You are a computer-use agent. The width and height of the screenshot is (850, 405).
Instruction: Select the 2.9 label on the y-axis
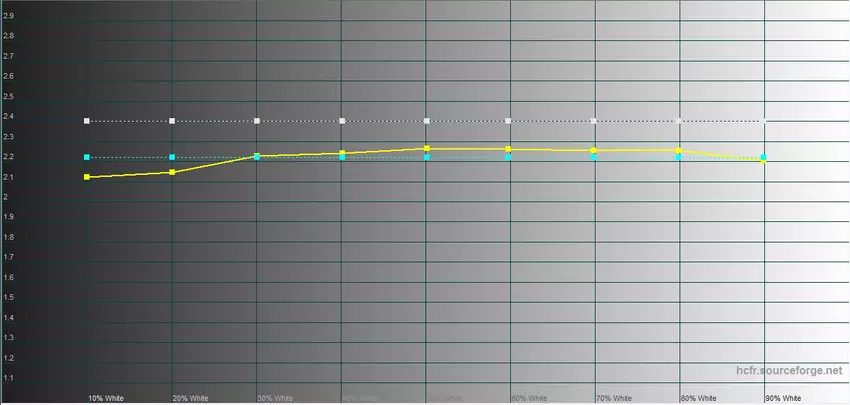[9, 16]
